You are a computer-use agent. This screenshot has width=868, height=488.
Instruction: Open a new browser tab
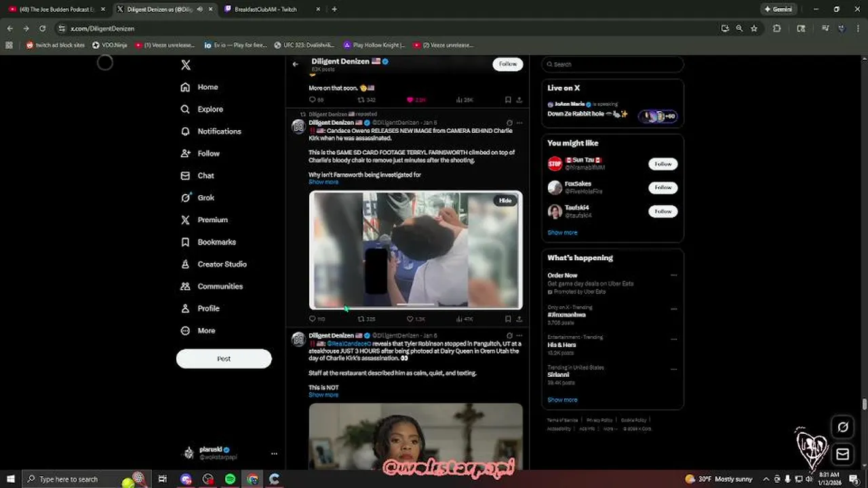point(334,9)
